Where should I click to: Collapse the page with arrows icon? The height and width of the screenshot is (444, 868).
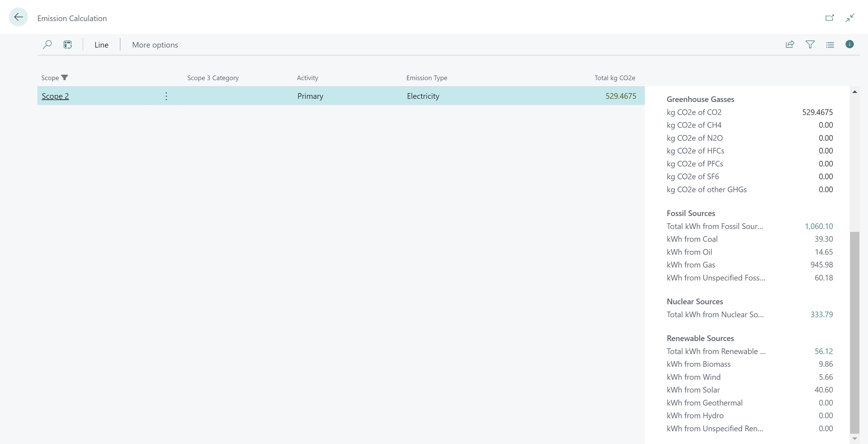pyautogui.click(x=850, y=17)
